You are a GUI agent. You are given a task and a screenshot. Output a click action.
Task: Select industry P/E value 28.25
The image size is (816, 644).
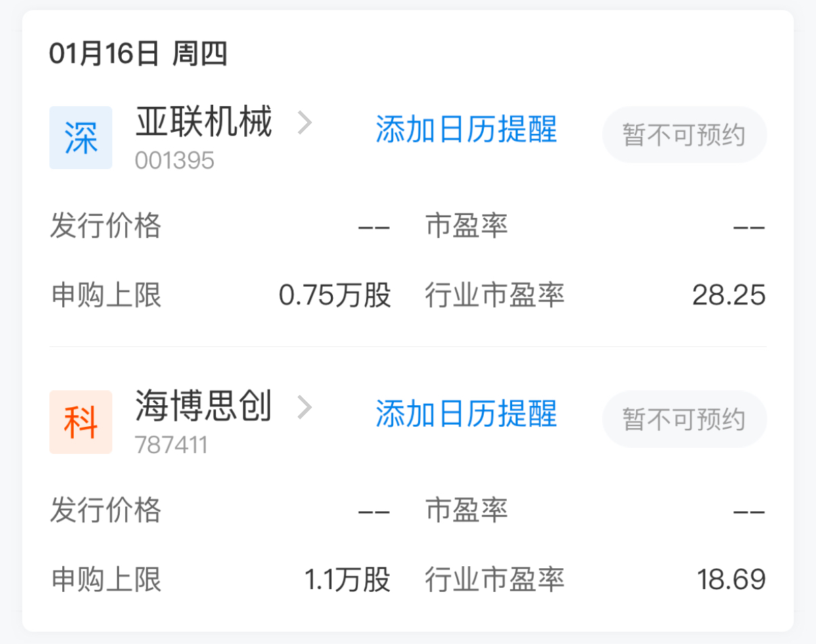click(x=729, y=295)
